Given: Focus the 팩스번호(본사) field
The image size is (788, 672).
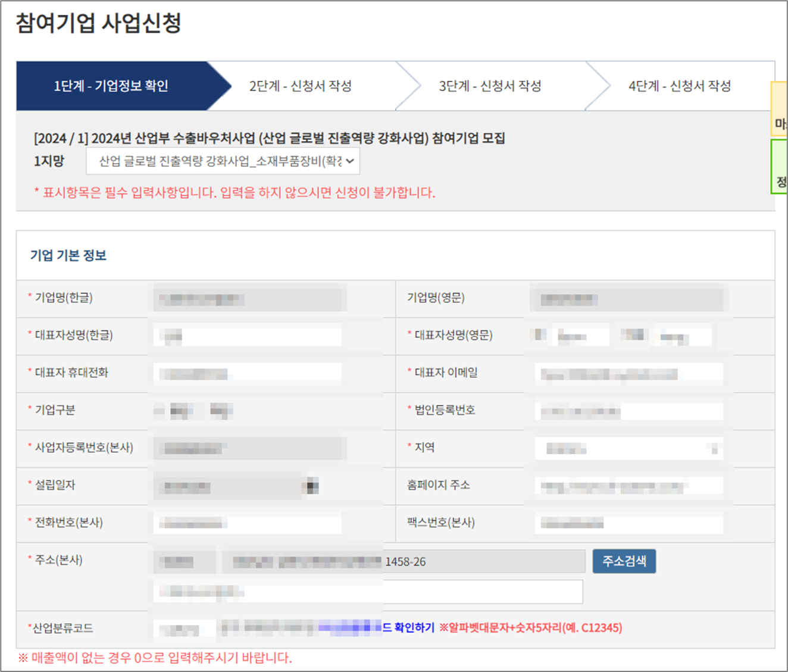Looking at the screenshot, I should pos(629,524).
